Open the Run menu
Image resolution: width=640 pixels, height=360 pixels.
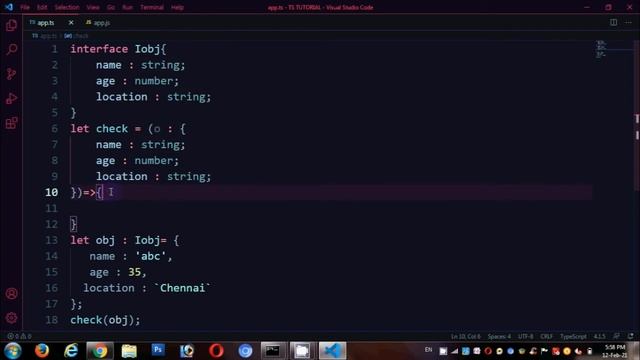coord(128,7)
